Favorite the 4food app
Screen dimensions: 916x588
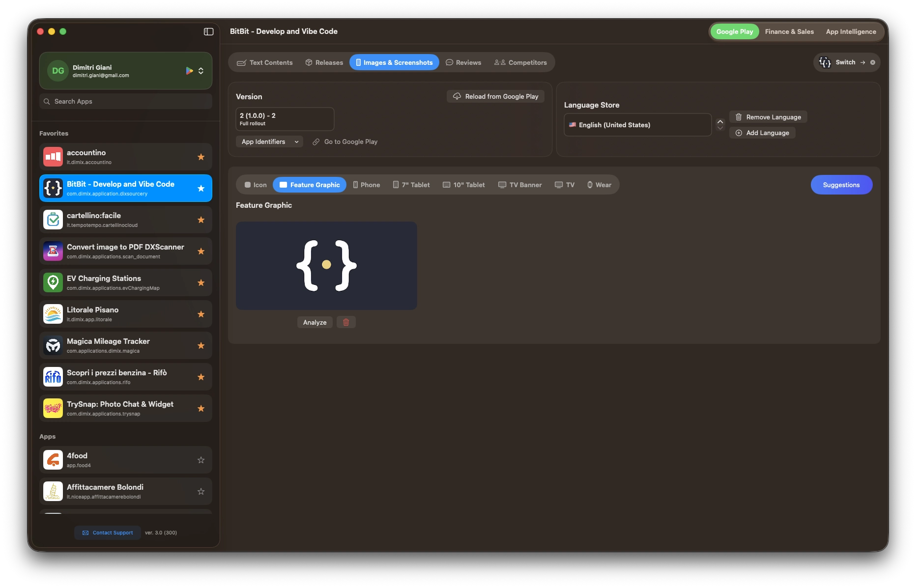[200, 460]
